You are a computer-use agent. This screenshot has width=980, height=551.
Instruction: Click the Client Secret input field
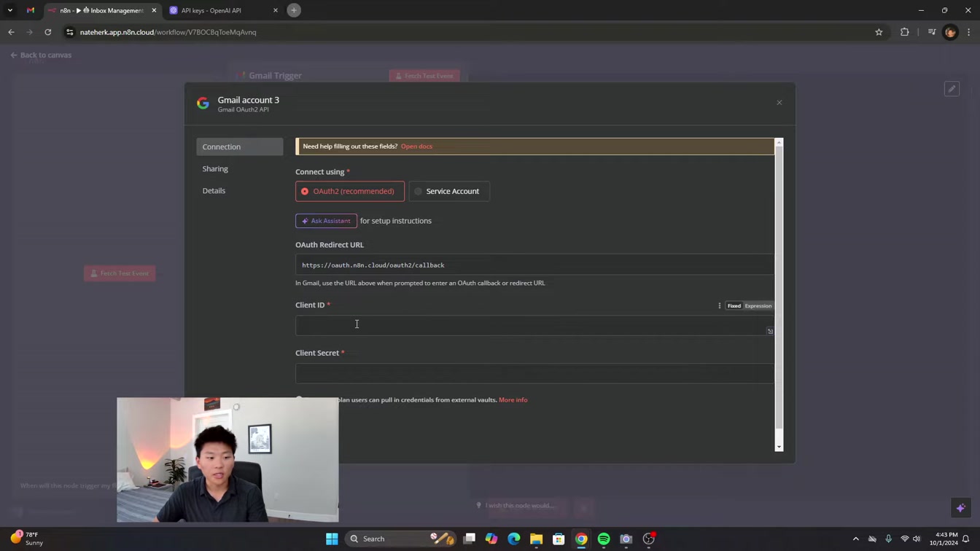[534, 373]
